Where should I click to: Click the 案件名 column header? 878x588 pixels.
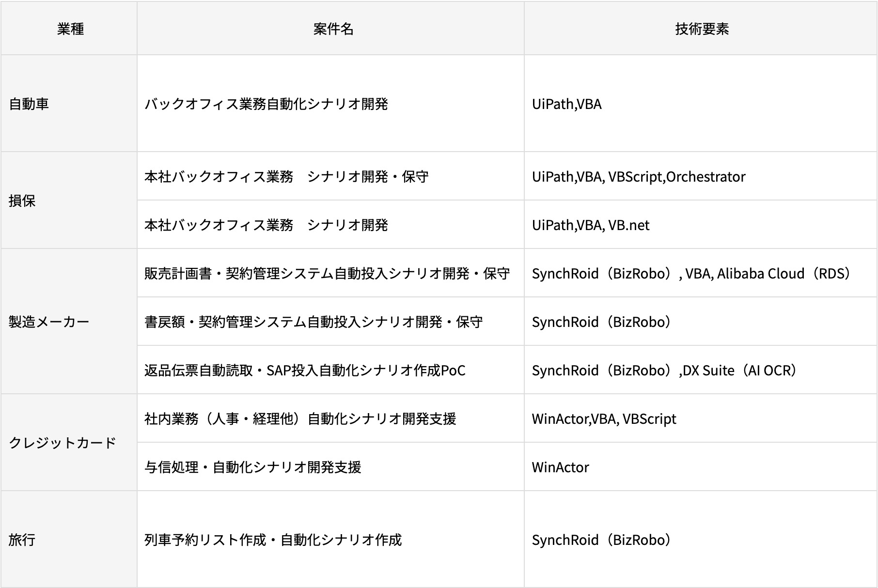[333, 29]
